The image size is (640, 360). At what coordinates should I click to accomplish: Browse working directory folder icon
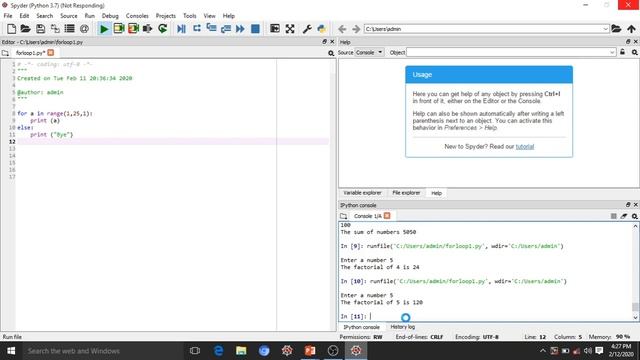click(616, 29)
